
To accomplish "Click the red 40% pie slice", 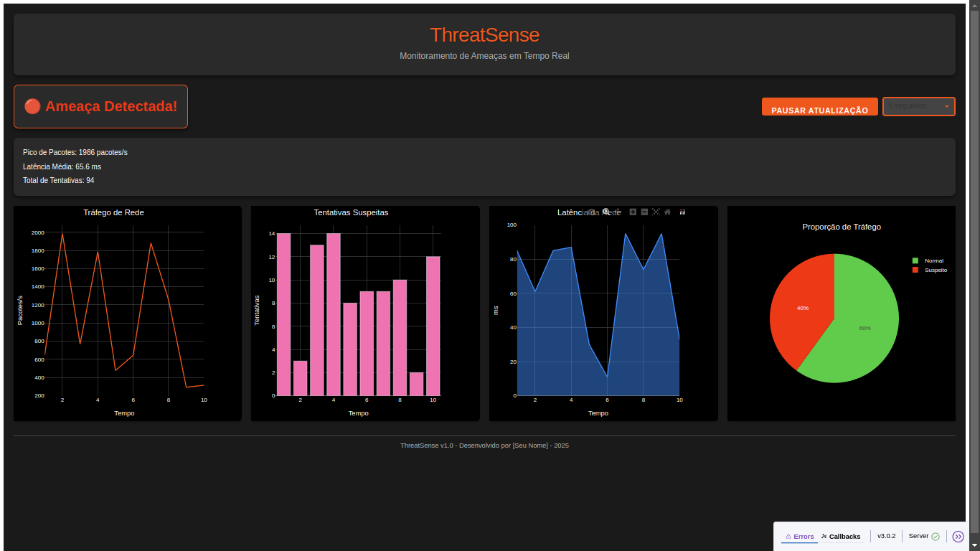I will [x=802, y=307].
